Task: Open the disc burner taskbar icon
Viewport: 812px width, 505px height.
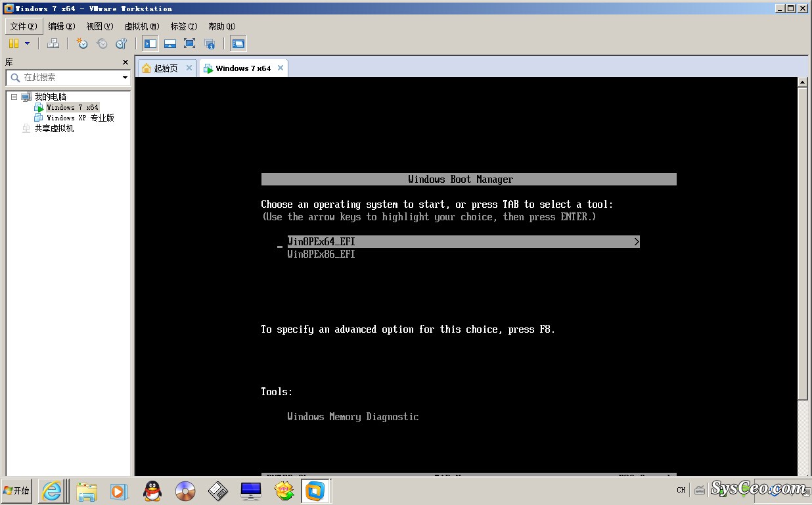Action: click(185, 491)
